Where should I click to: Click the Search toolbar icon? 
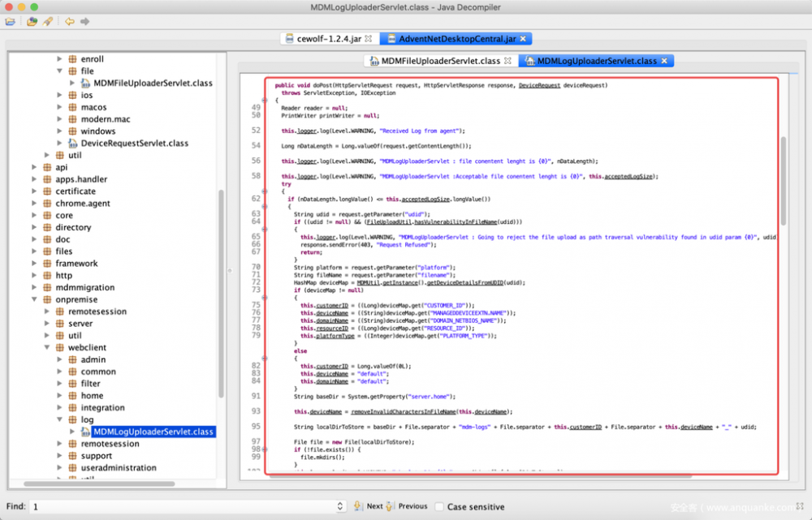pos(48,22)
